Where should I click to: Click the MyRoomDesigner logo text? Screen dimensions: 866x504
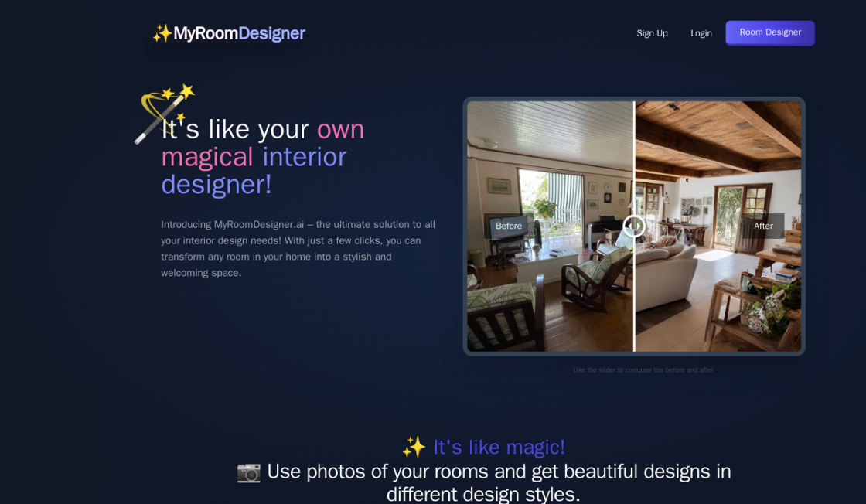pyautogui.click(x=239, y=33)
